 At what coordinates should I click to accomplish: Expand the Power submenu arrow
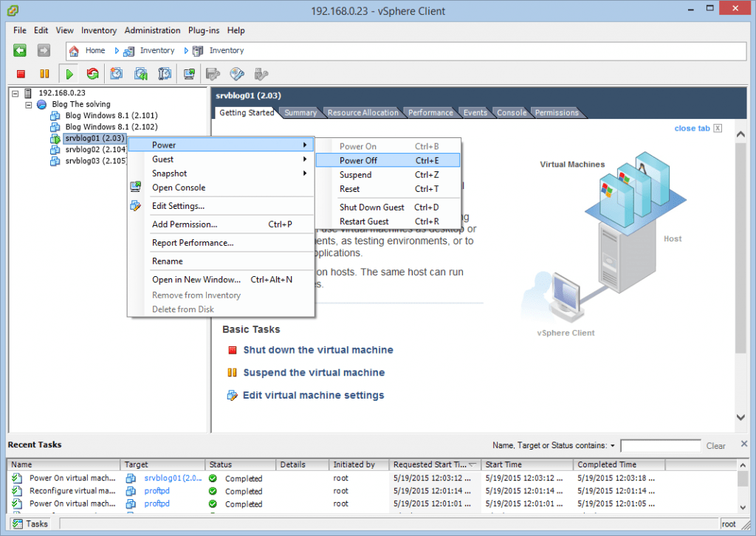coord(306,145)
